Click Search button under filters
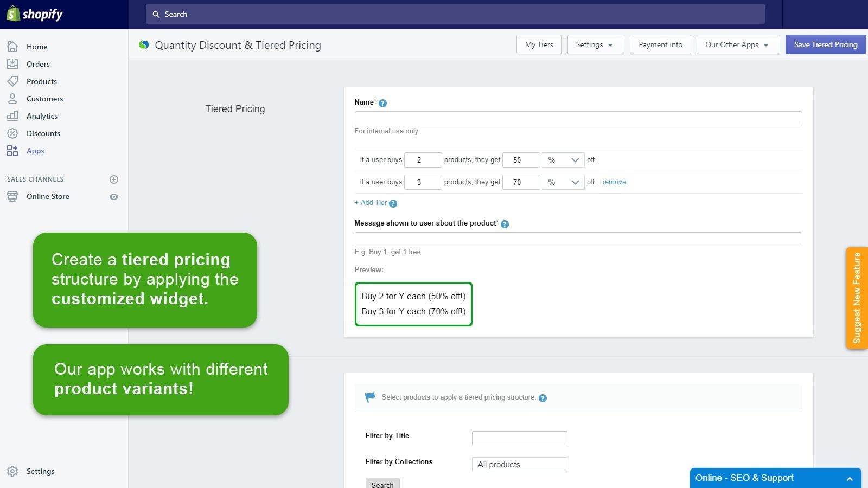Image resolution: width=868 pixels, height=488 pixels. (382, 484)
